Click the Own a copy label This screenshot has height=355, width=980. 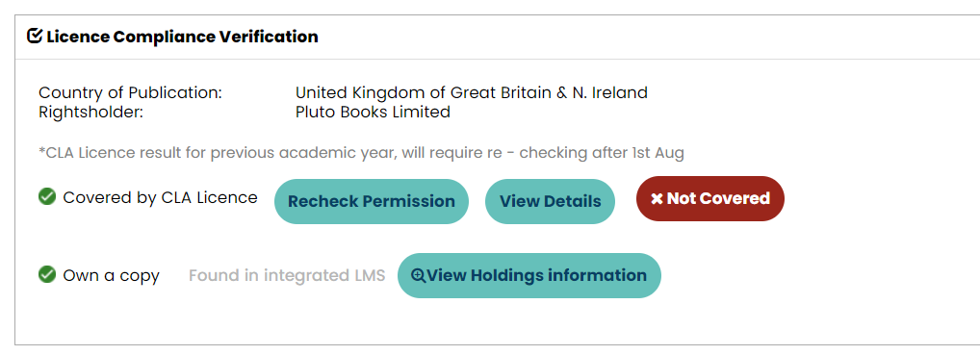[x=112, y=275]
